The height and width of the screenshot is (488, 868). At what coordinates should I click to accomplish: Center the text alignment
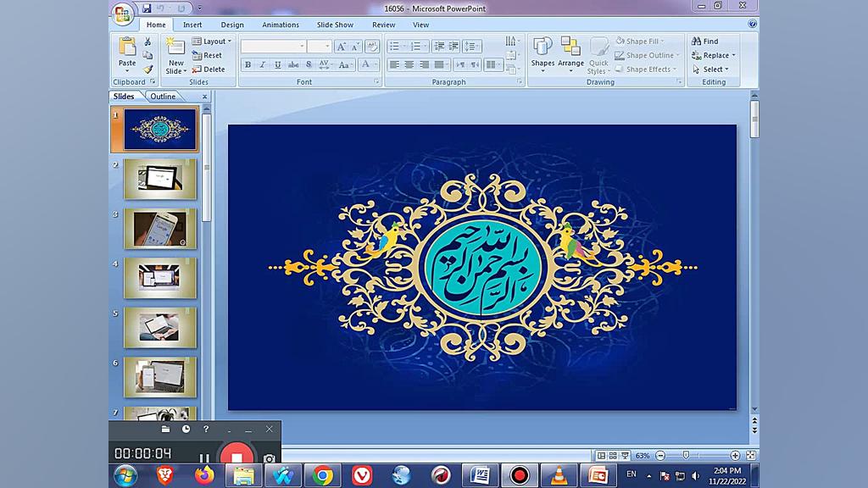[x=409, y=64]
